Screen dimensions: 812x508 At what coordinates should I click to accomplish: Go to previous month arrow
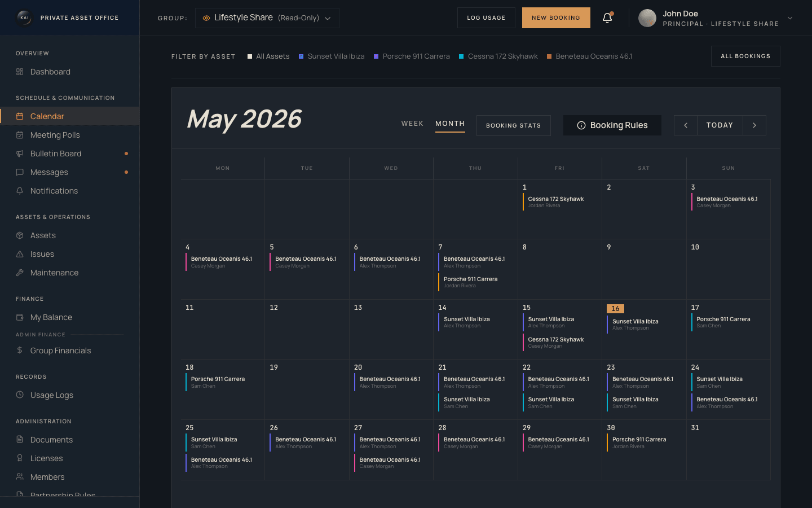[x=686, y=125]
